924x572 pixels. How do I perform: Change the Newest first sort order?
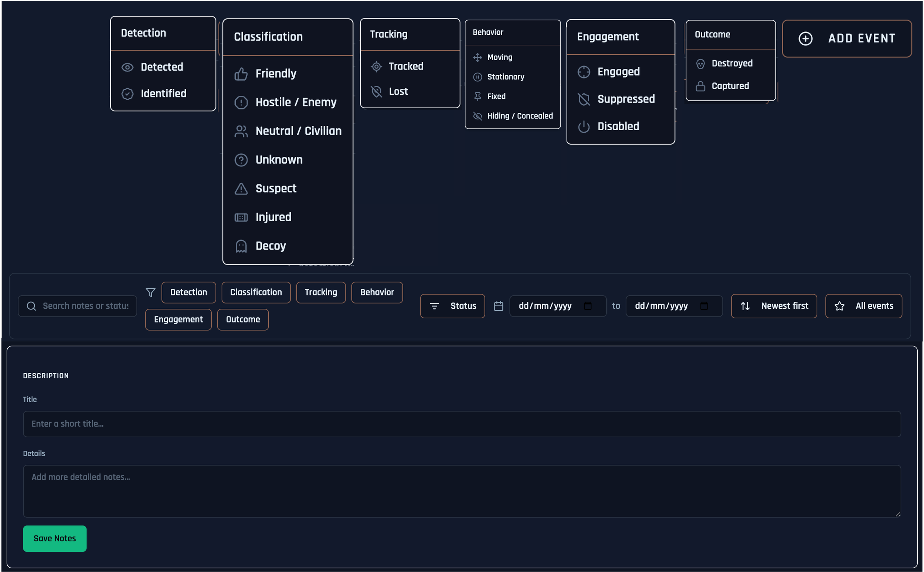774,306
